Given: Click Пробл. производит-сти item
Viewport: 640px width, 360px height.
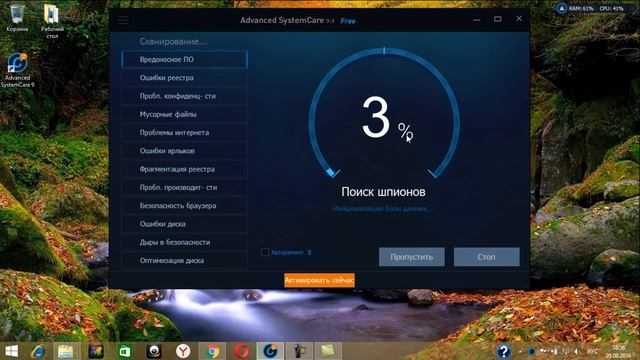Looking at the screenshot, I should pos(184,187).
